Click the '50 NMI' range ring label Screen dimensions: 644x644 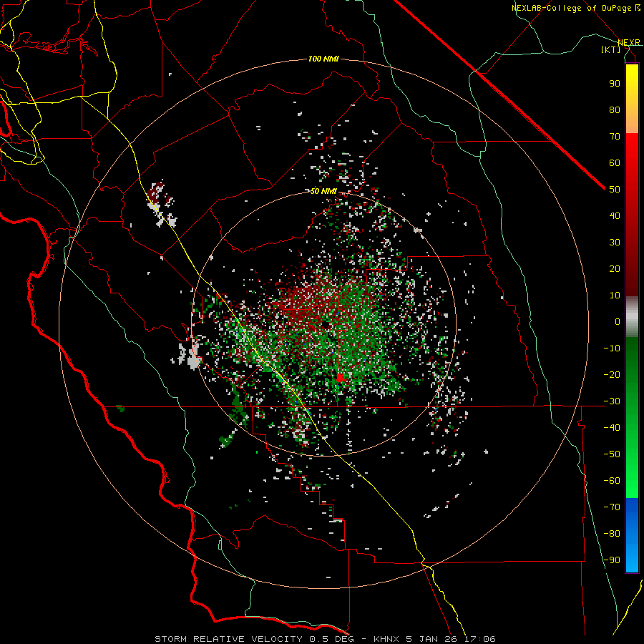(x=323, y=191)
